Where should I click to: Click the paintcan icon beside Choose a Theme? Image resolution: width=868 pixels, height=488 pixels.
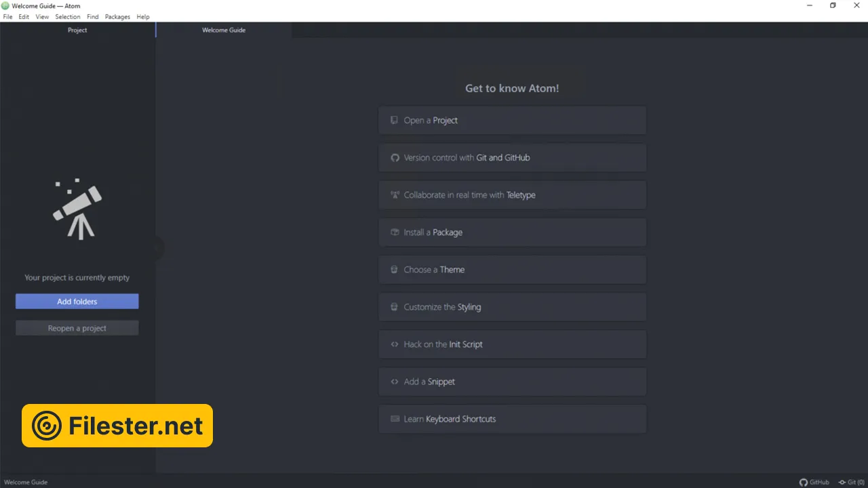tap(394, 270)
